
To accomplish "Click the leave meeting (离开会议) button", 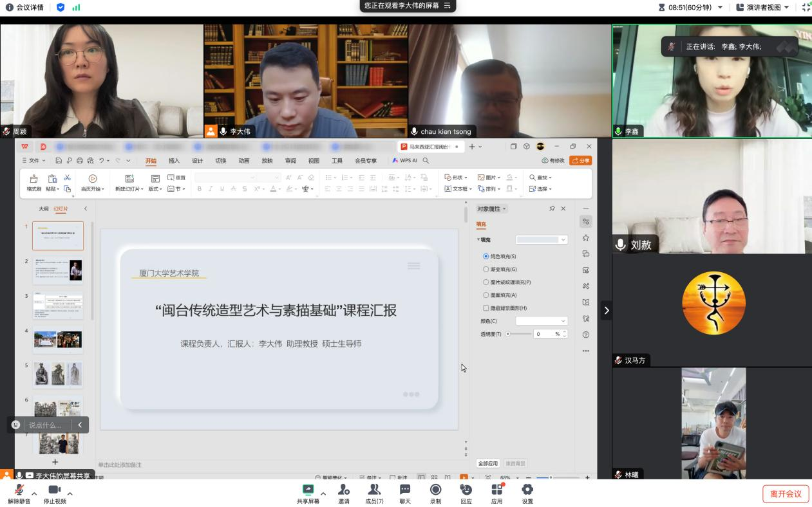I will (785, 493).
